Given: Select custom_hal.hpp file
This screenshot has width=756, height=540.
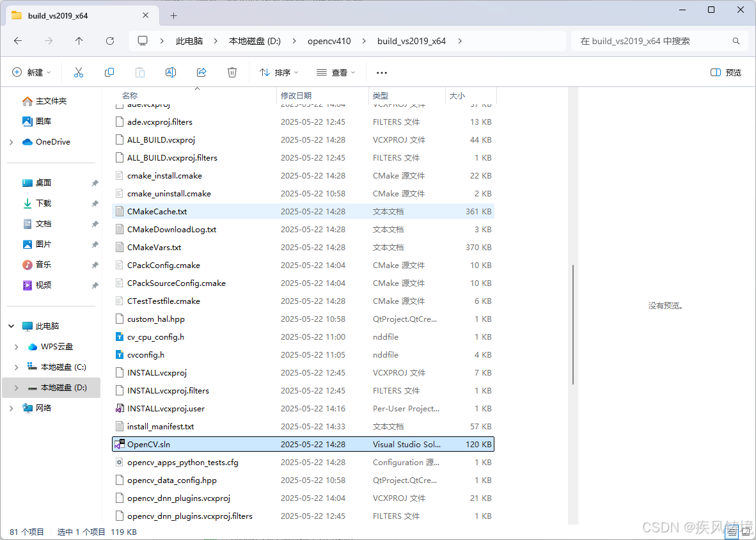Looking at the screenshot, I should click(303, 319).
